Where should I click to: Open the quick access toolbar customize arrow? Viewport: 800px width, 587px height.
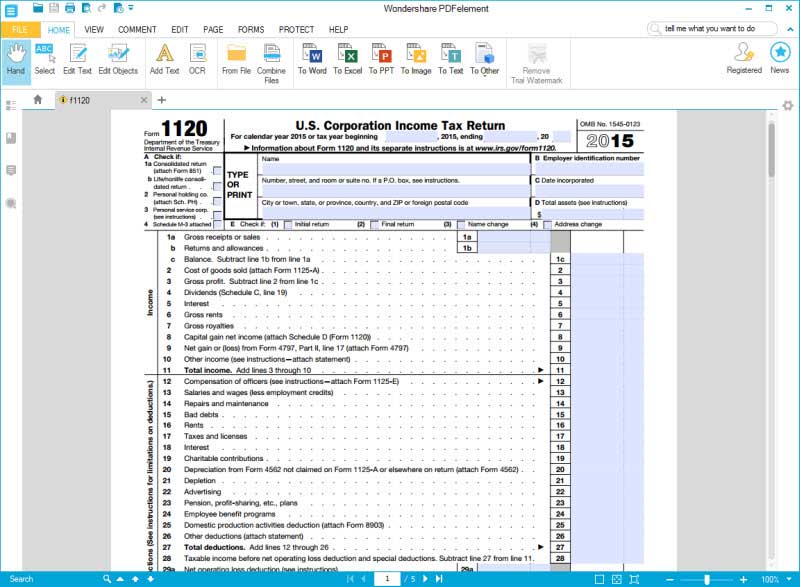tap(131, 8)
